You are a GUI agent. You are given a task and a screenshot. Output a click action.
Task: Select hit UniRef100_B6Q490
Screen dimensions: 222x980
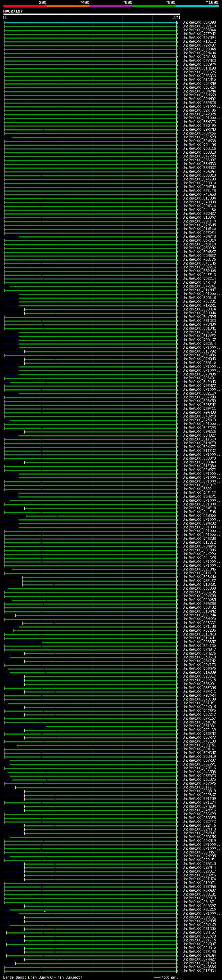199,125
